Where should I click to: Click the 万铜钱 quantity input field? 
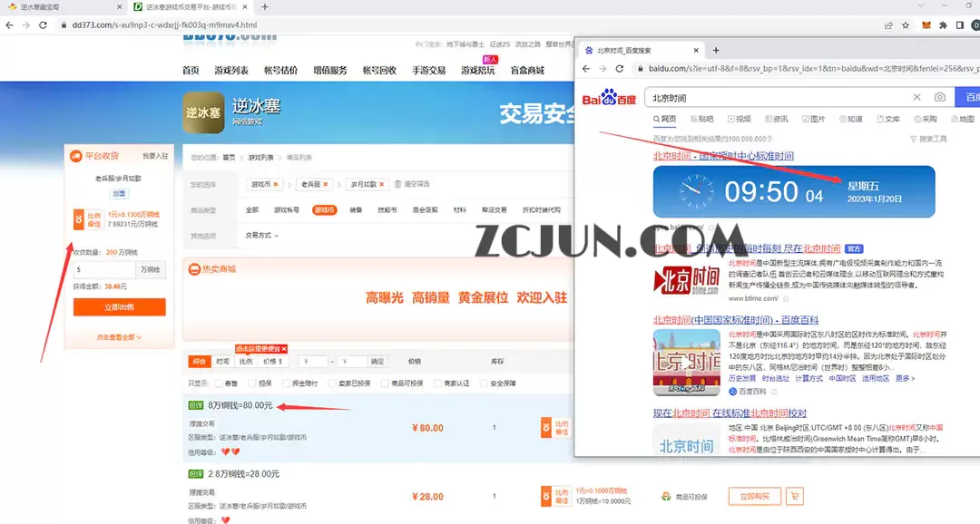[104, 269]
